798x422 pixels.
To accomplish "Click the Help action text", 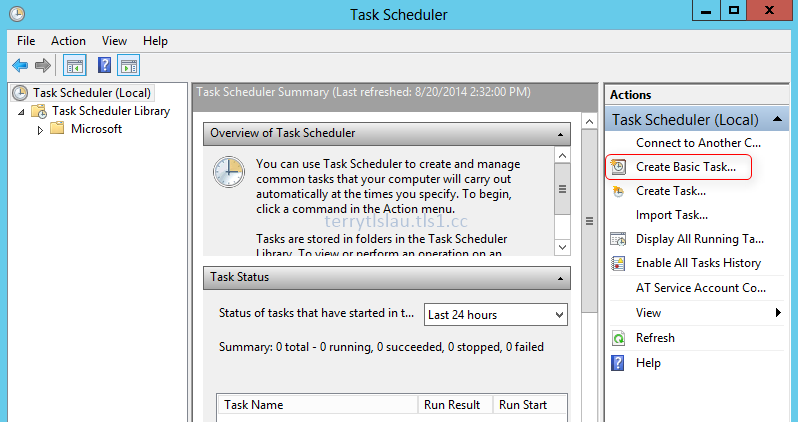I will (x=648, y=363).
